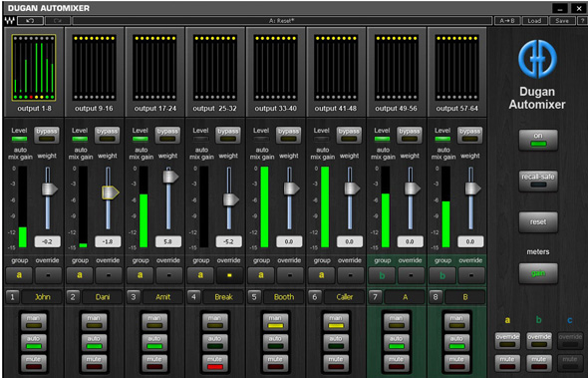Click the -1.8 weight value field
588x378 pixels.
108,241
